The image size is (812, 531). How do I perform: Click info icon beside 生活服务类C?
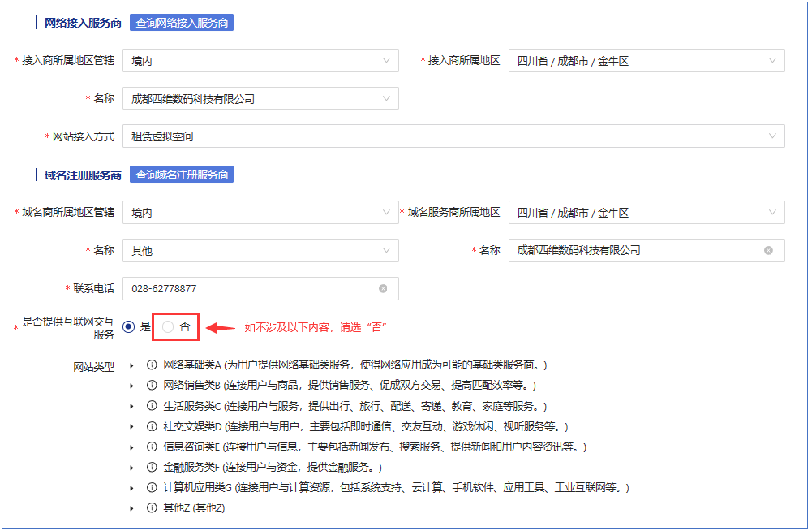pos(152,406)
